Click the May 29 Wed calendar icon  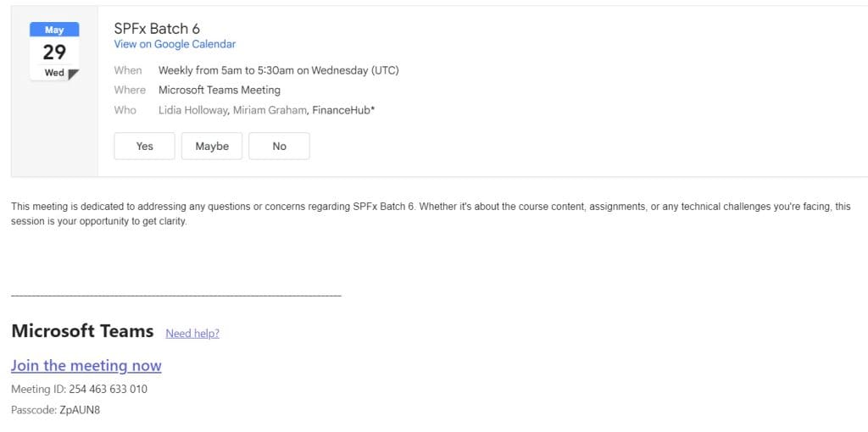pos(54,52)
